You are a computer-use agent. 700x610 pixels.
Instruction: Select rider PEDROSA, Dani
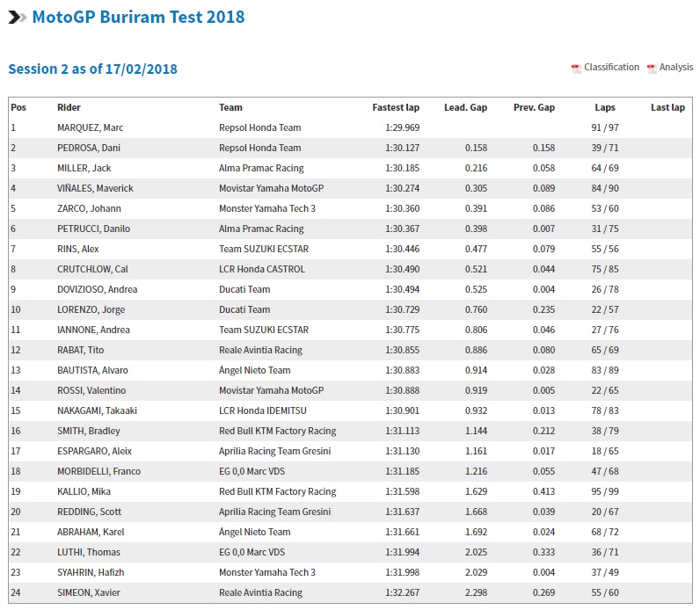[x=89, y=148]
